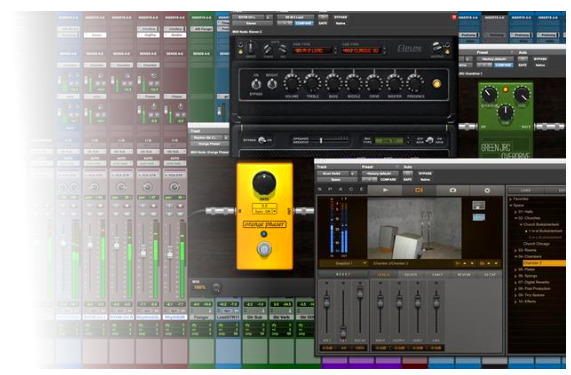This screenshot has height=375, width=571.
Task: Switch to the Decay tab in Space
Action: [x=490, y=275]
